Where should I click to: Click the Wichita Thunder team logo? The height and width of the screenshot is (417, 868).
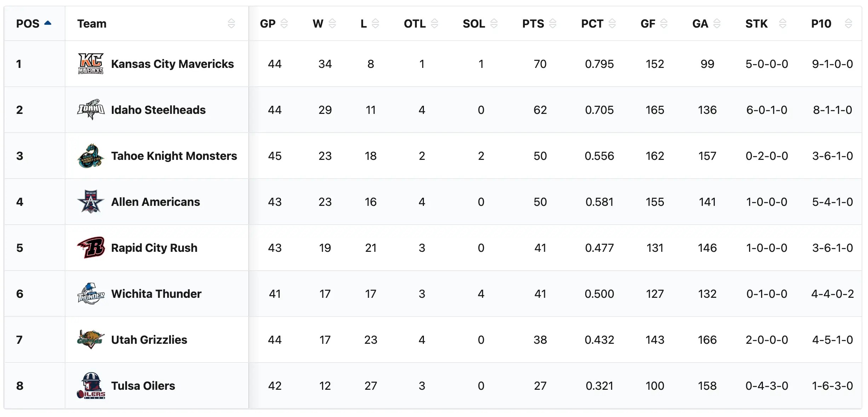pos(91,294)
